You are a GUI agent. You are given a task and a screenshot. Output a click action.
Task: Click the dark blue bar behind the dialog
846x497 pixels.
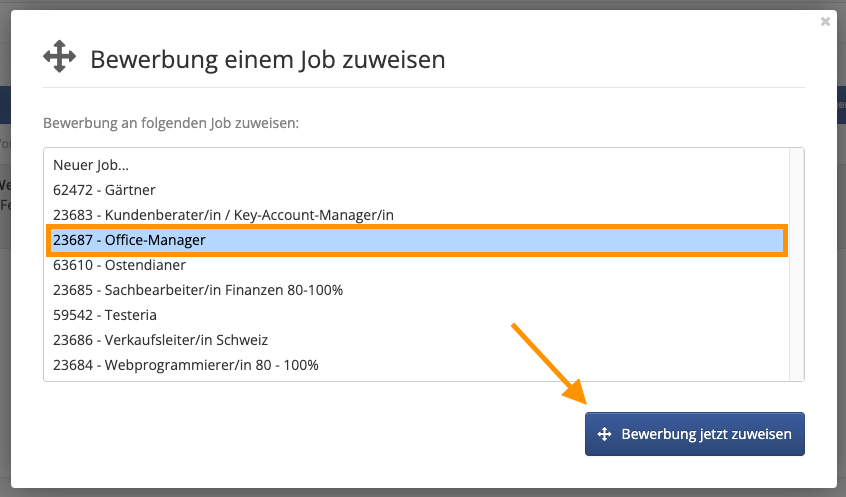click(x=5, y=105)
